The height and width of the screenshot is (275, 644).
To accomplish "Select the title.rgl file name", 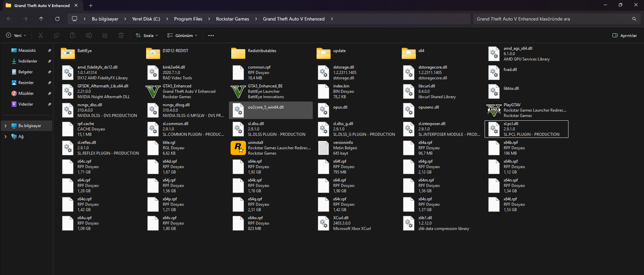I will (x=169, y=143).
